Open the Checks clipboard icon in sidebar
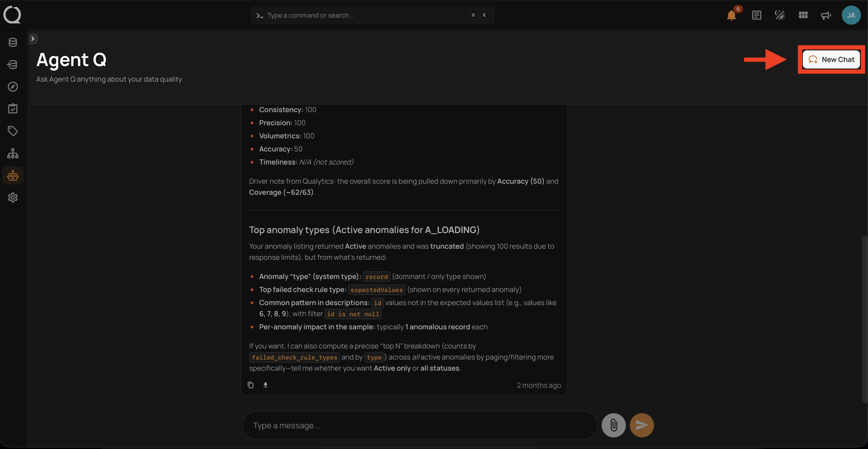The width and height of the screenshot is (868, 449). pyautogui.click(x=13, y=109)
